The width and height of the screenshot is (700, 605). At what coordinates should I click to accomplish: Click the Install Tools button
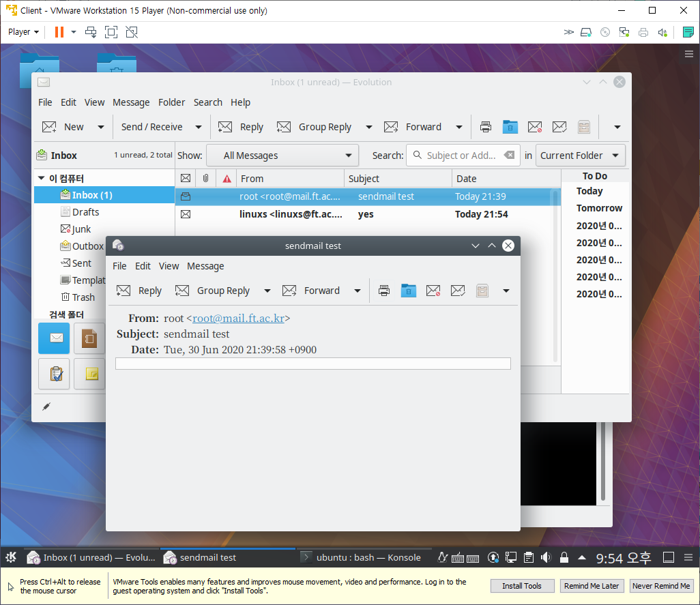click(522, 586)
